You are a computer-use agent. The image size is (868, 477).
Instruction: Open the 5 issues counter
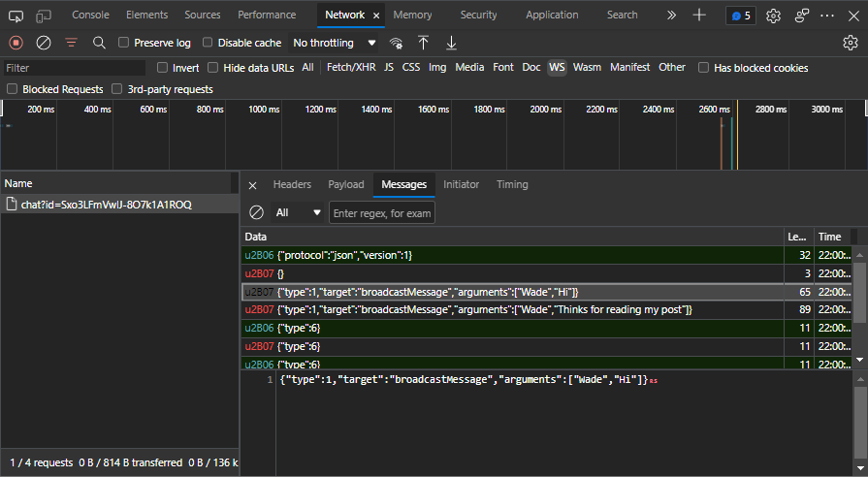coord(741,16)
